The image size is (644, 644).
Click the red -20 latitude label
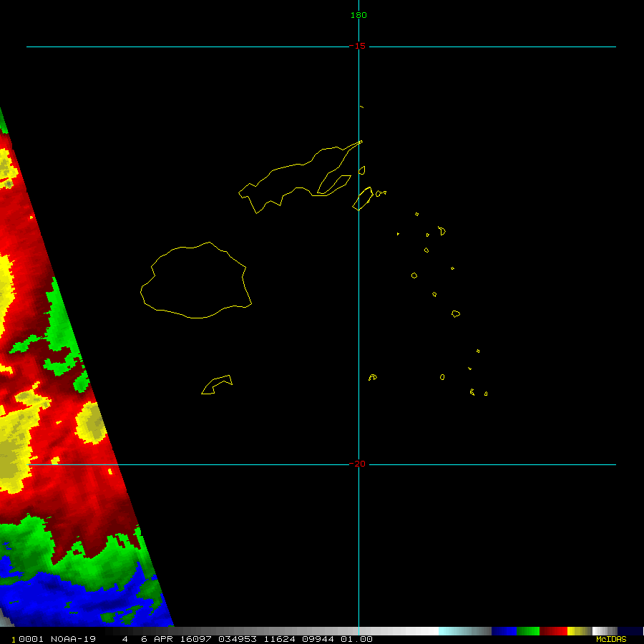(357, 464)
